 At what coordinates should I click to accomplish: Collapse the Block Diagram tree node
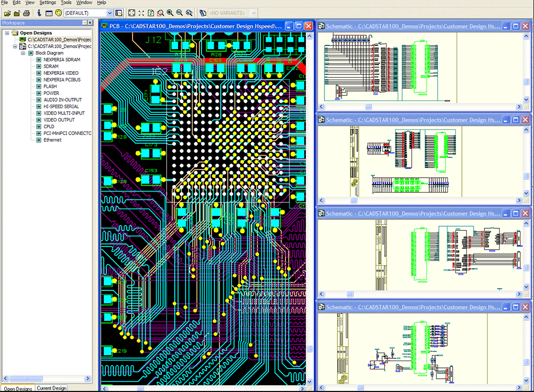tap(23, 53)
